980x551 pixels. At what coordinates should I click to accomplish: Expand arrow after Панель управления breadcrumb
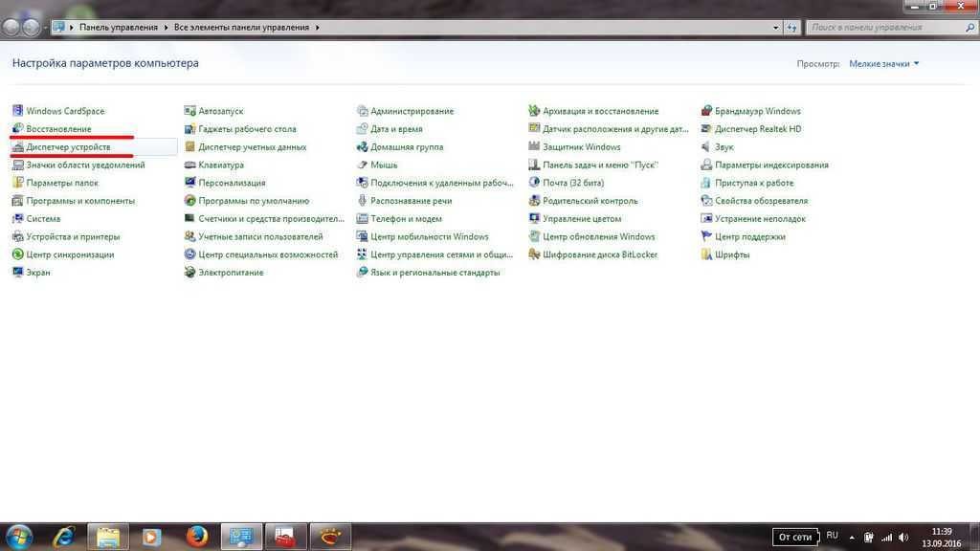click(x=166, y=28)
